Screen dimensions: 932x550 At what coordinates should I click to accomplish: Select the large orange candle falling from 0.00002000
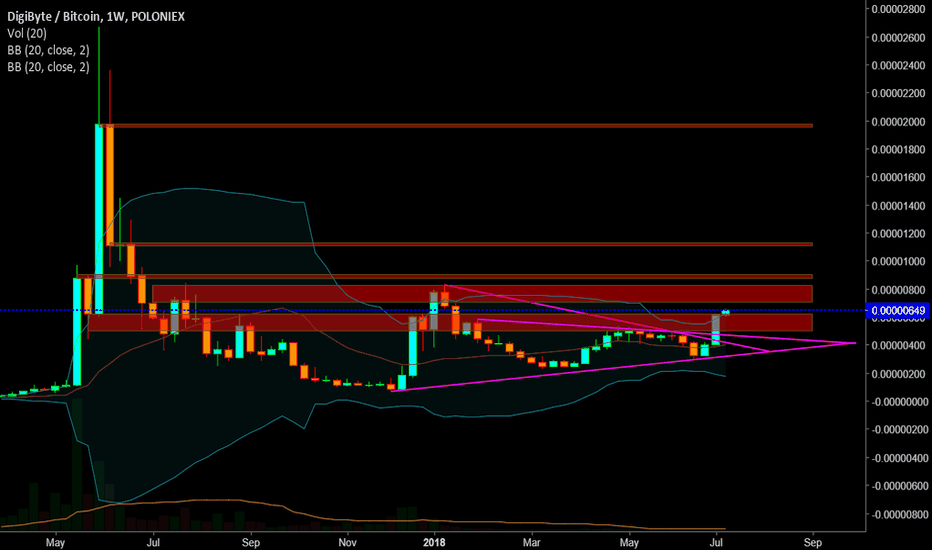coord(110,184)
